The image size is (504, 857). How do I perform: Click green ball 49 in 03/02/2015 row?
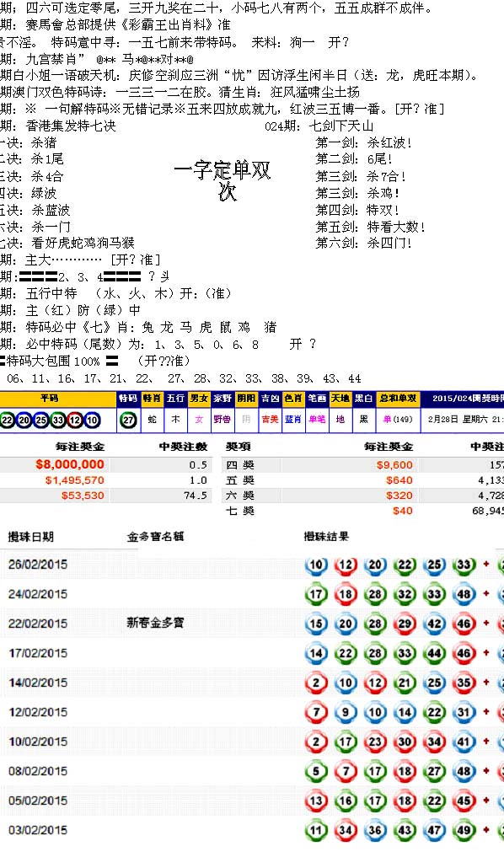[x=464, y=830]
